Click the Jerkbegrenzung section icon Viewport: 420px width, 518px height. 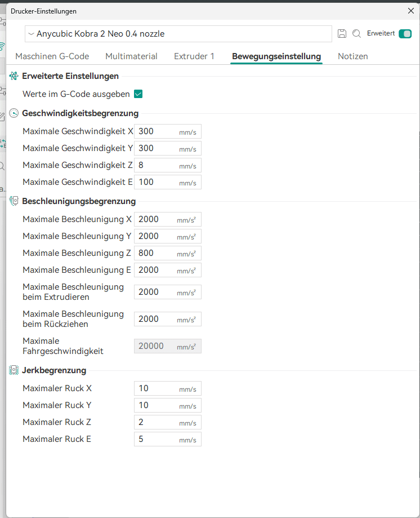14,370
